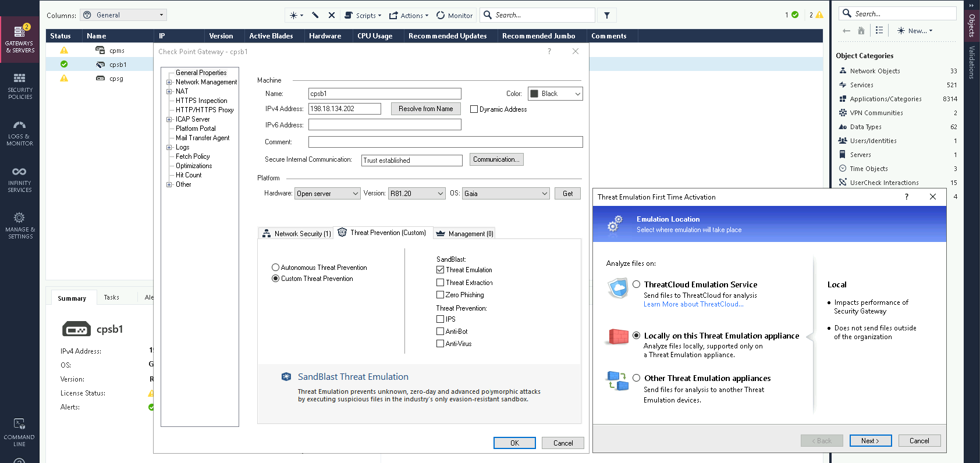Viewport: 980px width, 463px height.
Task: Open the Version dropdown showing R81.20
Action: [417, 194]
